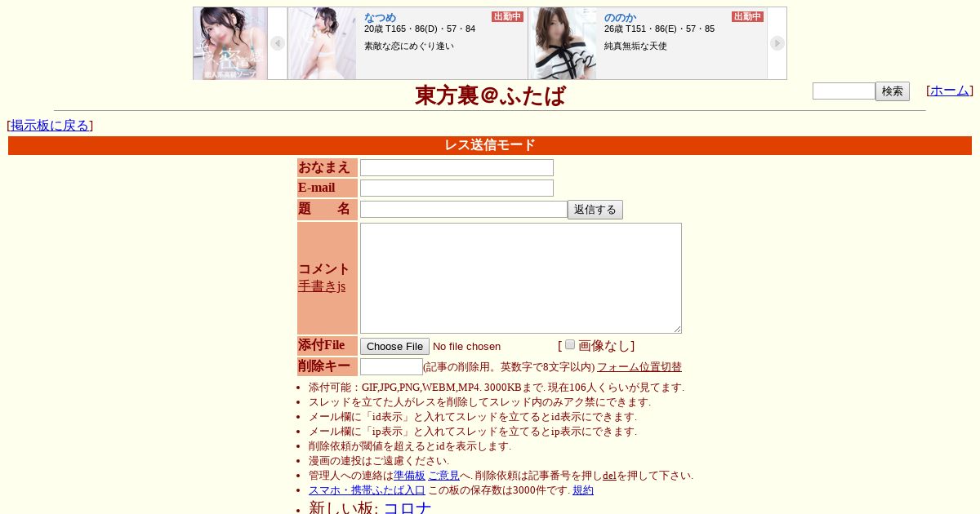The image size is (980, 514).
Task: Click the Choose File button
Action: click(x=394, y=346)
